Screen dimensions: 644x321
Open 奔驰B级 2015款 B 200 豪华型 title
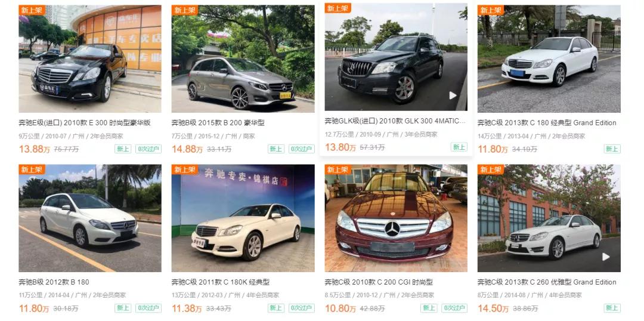(x=218, y=123)
